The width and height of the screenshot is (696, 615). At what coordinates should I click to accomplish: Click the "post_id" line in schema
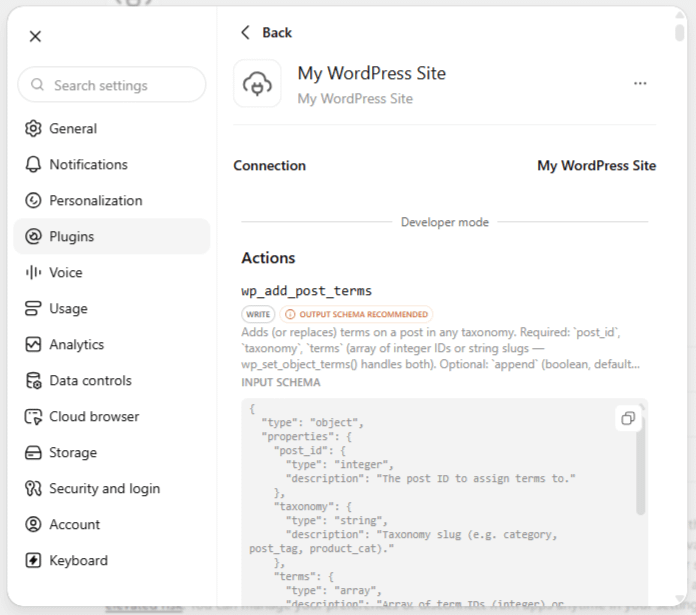tap(310, 450)
